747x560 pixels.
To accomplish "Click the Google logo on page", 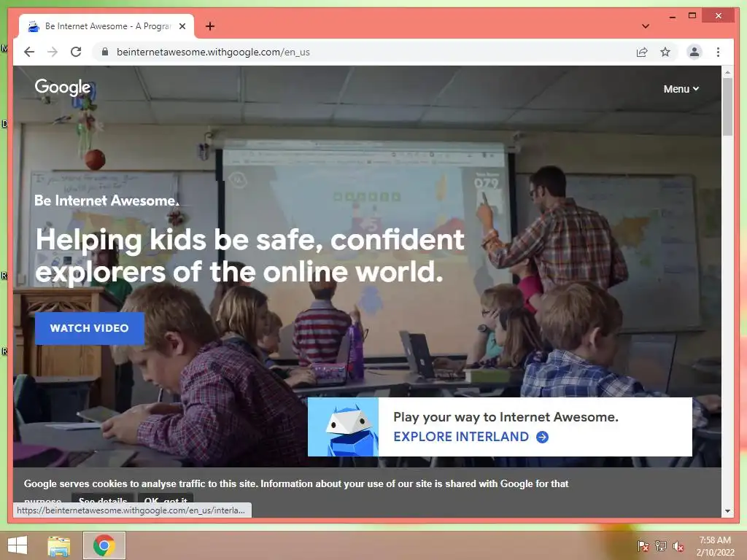I will 63,87.
